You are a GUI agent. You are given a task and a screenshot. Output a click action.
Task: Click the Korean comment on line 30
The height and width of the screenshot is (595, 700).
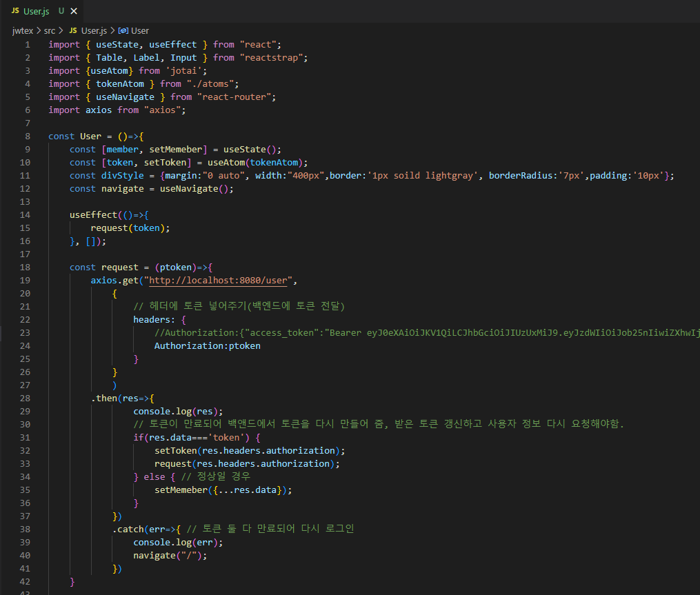[378, 423]
